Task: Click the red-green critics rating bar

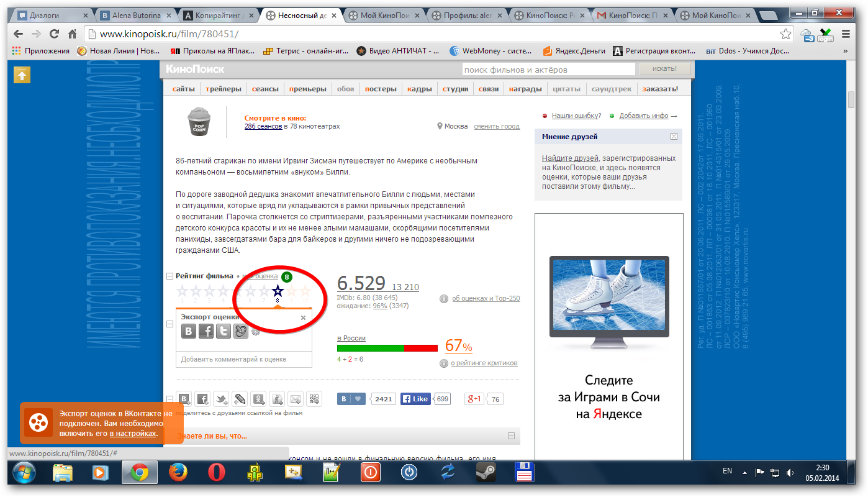Action: 387,348
